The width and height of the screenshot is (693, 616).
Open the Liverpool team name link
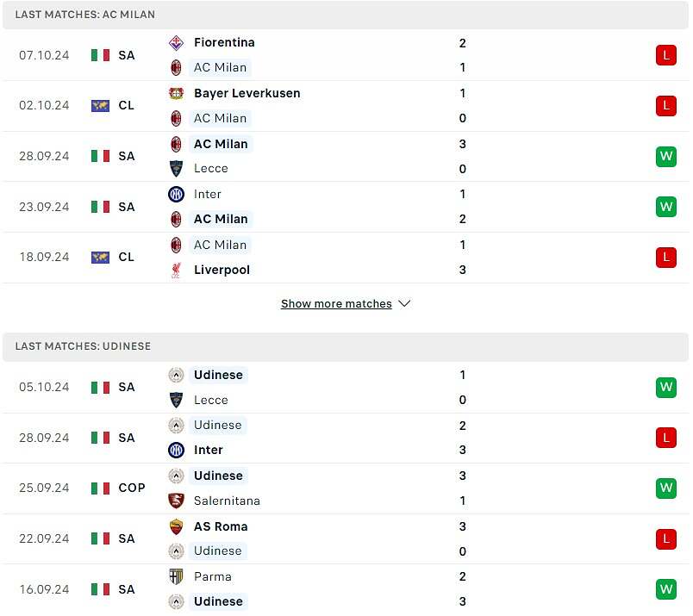(222, 270)
